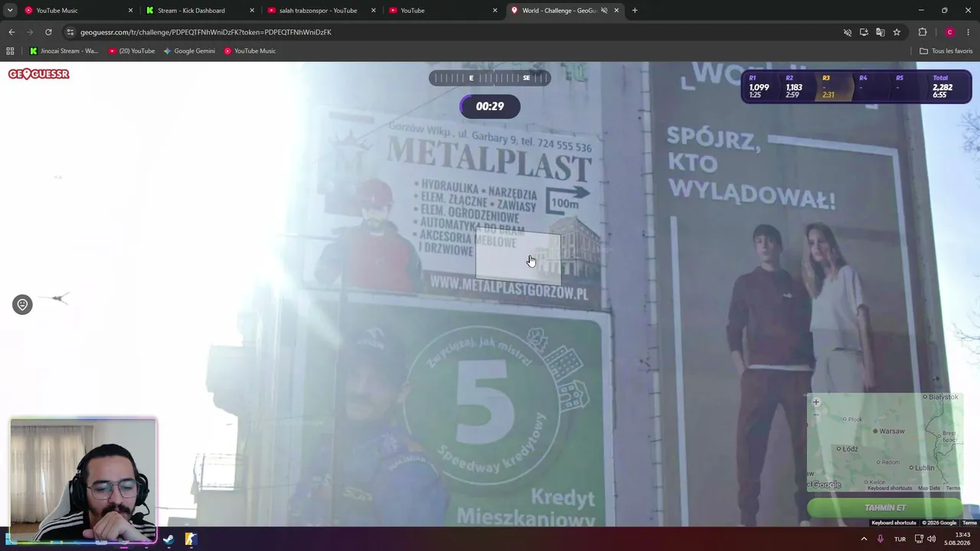Close the salah trabzonspor tab

[374, 11]
